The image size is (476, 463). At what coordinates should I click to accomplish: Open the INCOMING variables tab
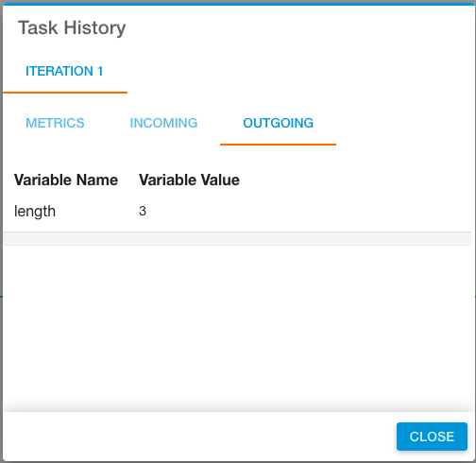[x=163, y=123]
